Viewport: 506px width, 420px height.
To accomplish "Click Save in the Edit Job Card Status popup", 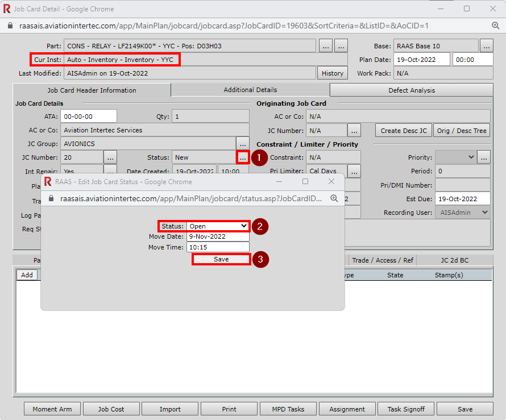I will pyautogui.click(x=221, y=259).
